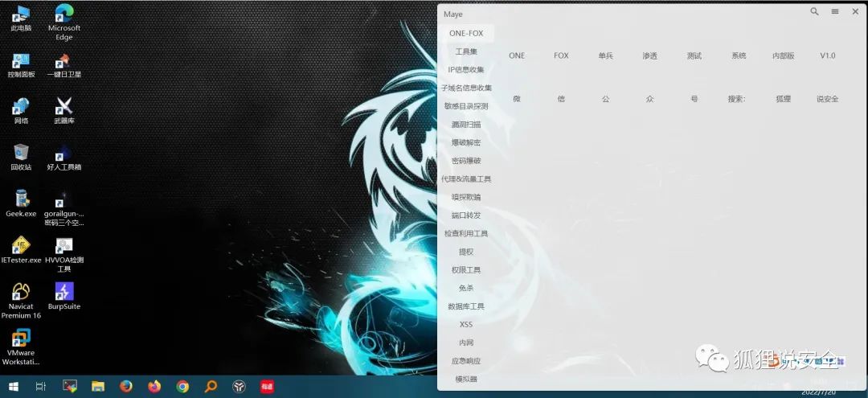
Task: Click the search magnifier icon in Maye
Action: [x=814, y=11]
